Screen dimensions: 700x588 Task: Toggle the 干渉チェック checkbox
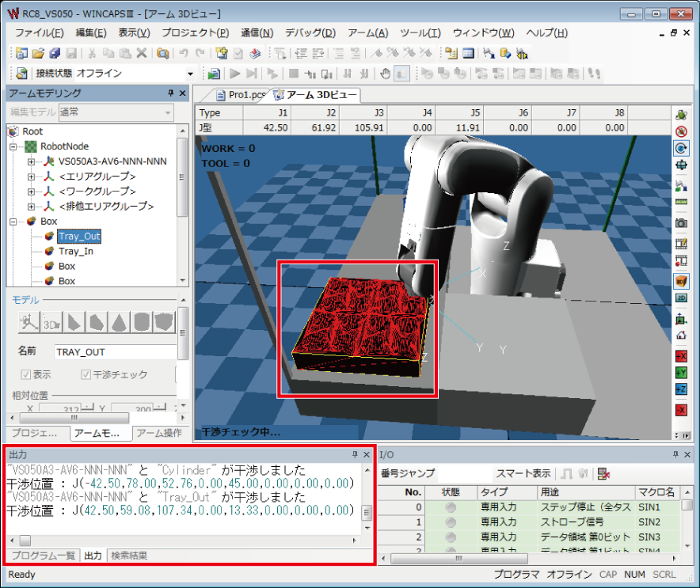click(86, 375)
